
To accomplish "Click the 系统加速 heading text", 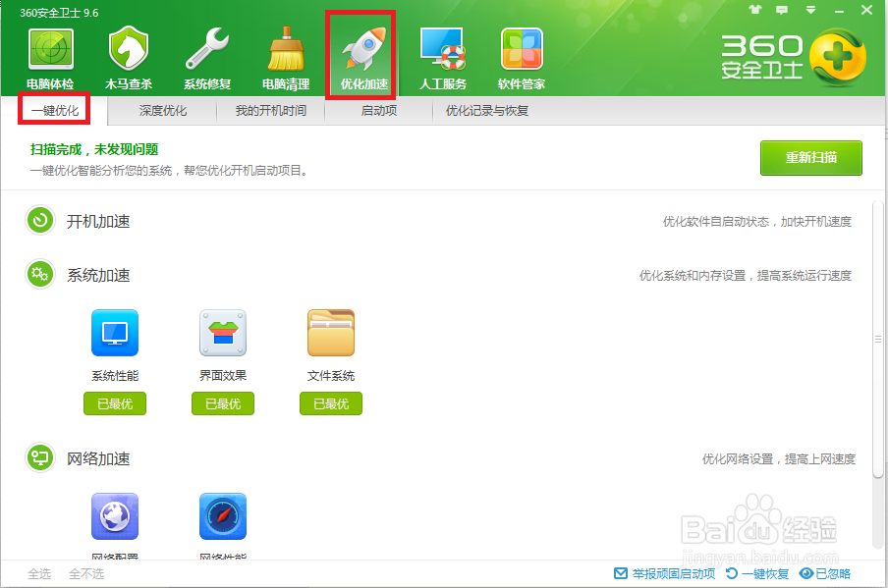I will 98,276.
